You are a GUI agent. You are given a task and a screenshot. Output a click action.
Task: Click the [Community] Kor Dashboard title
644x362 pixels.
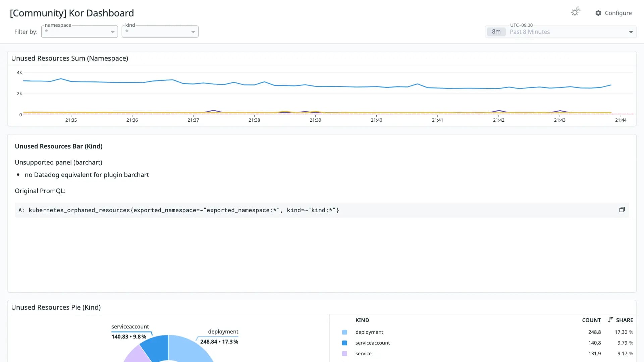coord(72,13)
